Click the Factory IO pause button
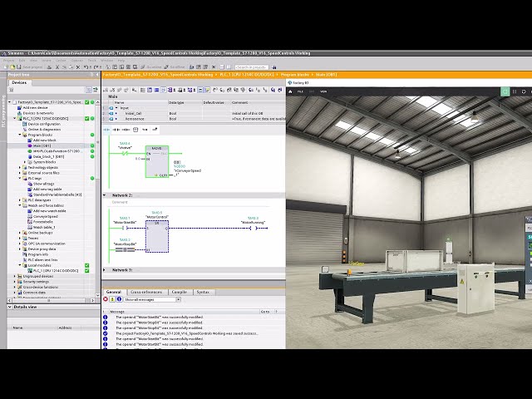This screenshot has width=532, height=399. coord(515,91)
